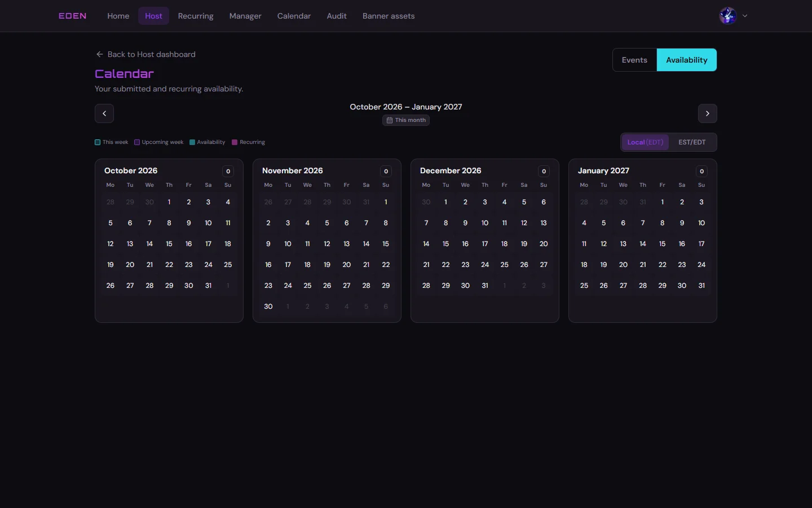Open the Manager nav item
The height and width of the screenshot is (508, 812).
pos(245,16)
